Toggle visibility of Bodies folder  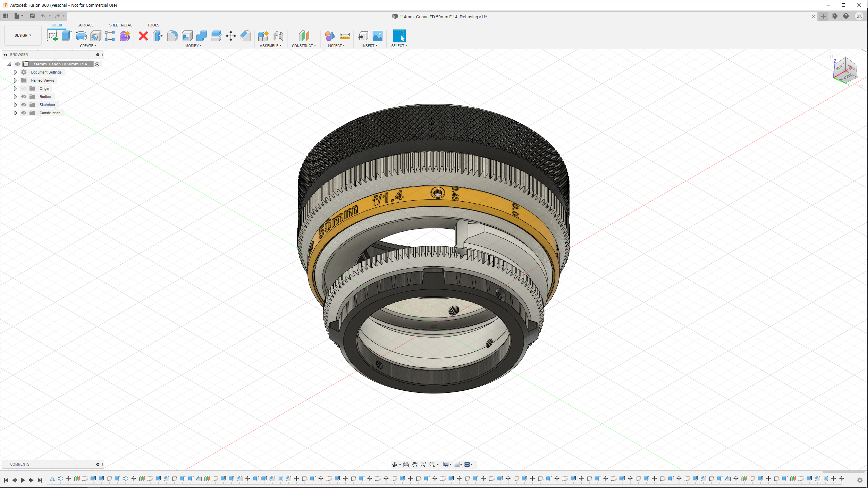click(x=24, y=97)
